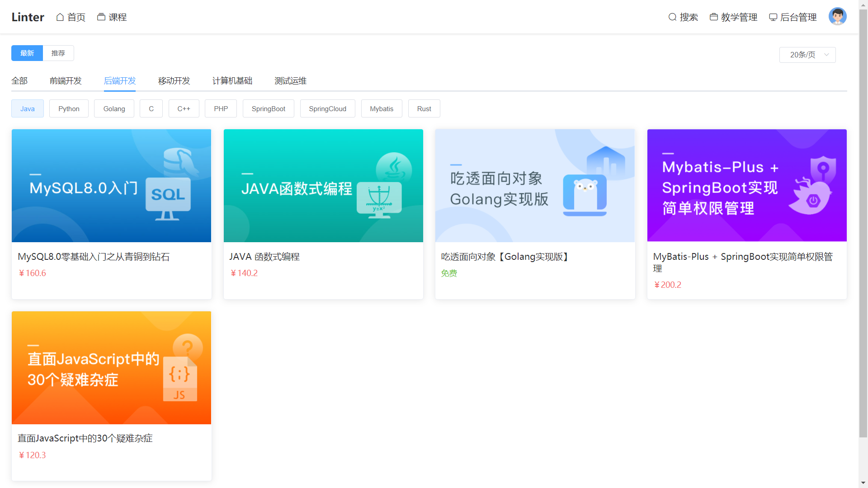Filter by SpringBoot tag

point(269,109)
